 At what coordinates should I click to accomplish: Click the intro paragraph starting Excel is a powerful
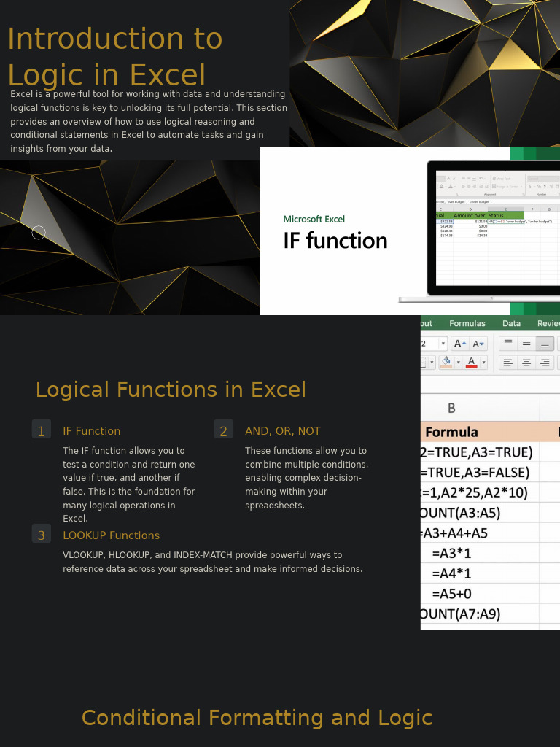coord(149,121)
